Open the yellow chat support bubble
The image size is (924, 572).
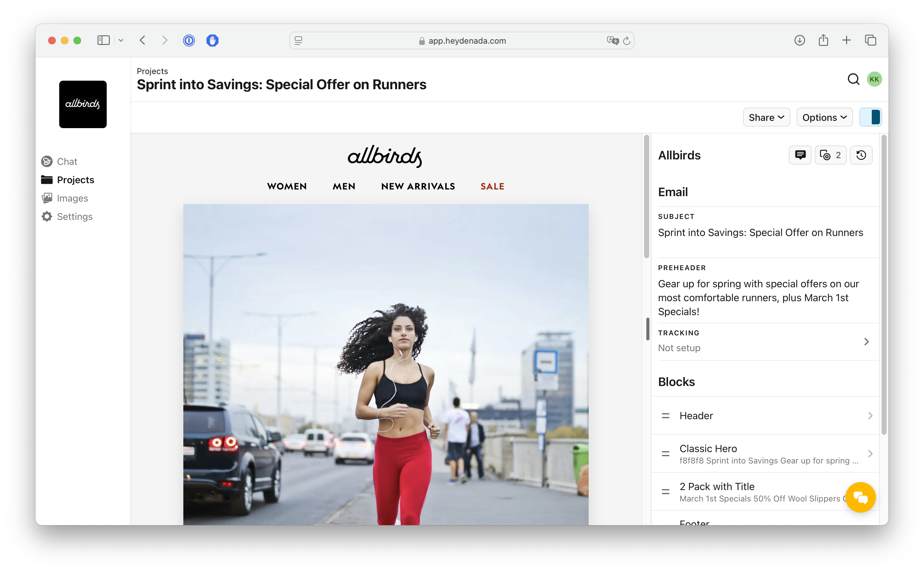[x=860, y=497]
